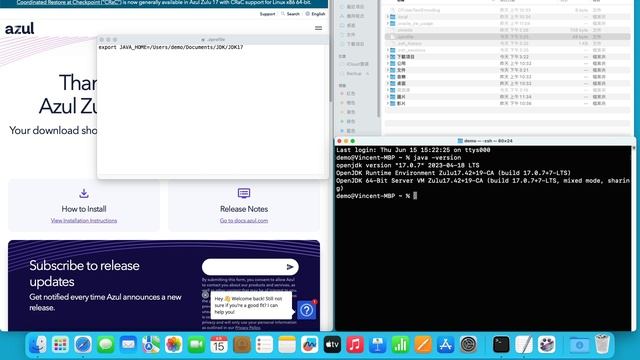Screen dimensions: 640x360
Task: Open Reminders in the Dock
Action: 264,345
